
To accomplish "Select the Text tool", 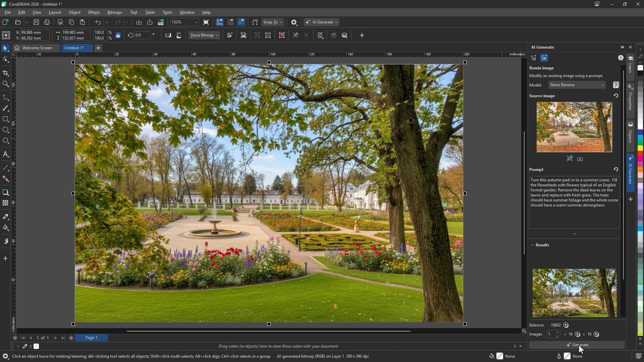I will [x=5, y=155].
